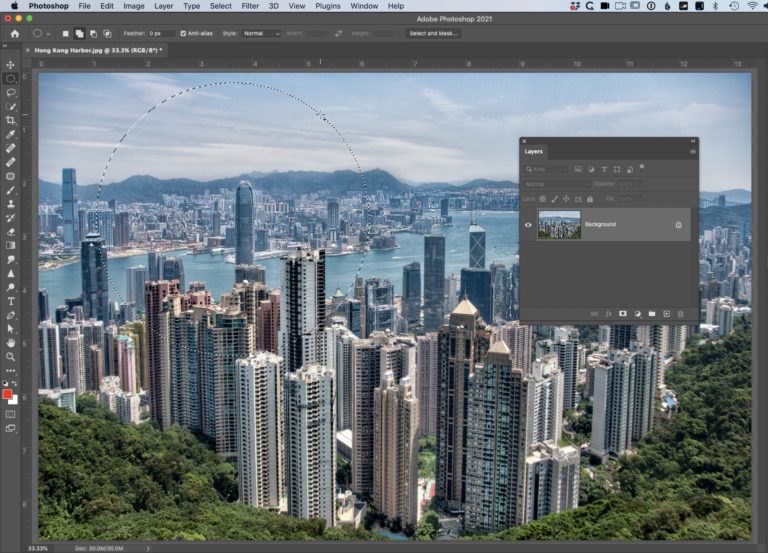Select the Pen tool
Screen dimensions: 768x553
pos(10,315)
